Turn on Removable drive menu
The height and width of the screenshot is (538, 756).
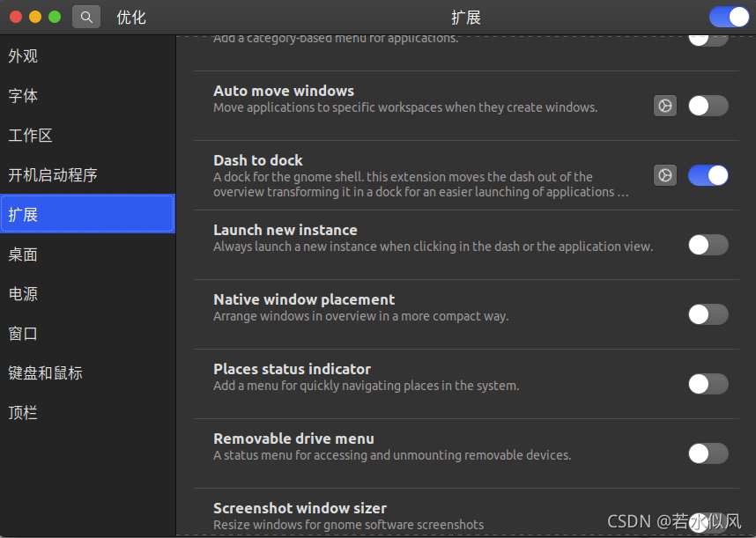(x=708, y=453)
